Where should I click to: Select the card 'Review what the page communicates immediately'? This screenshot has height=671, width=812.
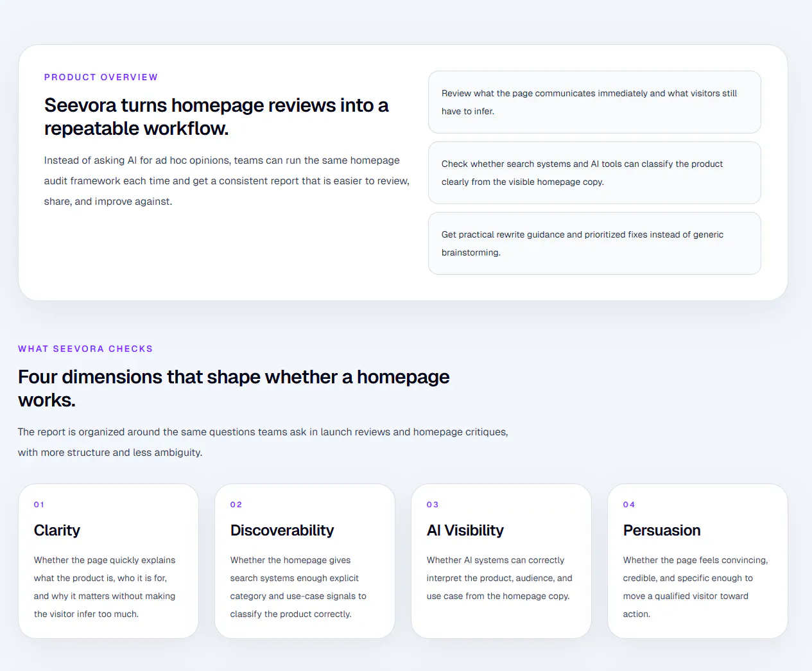pos(594,102)
